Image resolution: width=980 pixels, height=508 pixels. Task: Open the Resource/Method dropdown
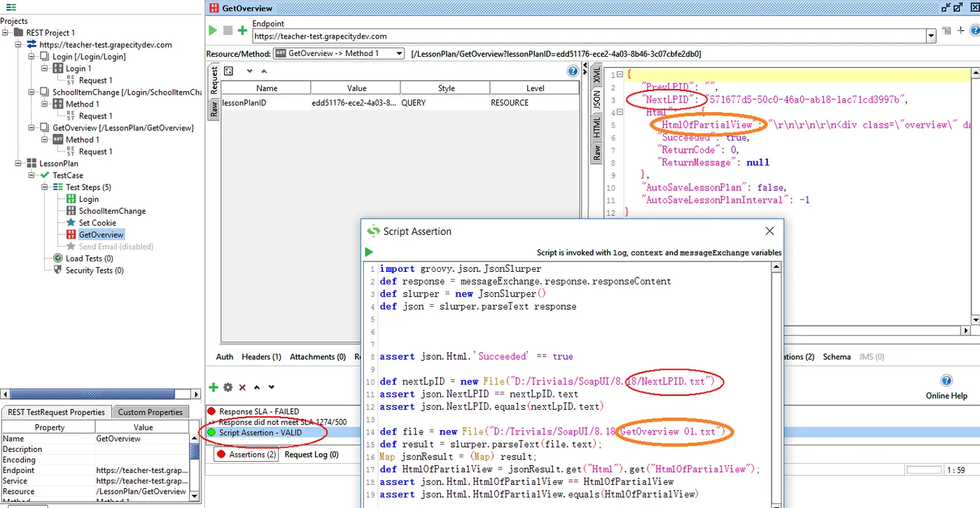click(399, 54)
